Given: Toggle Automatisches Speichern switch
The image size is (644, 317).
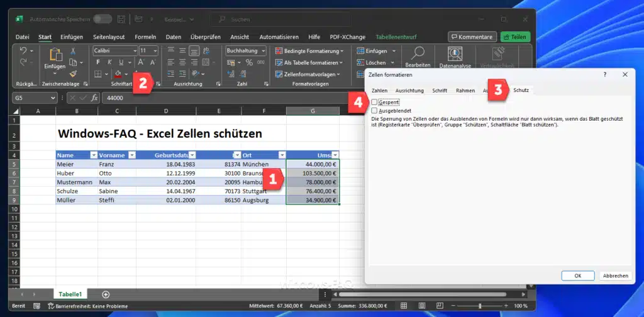Looking at the screenshot, I should [x=103, y=19].
